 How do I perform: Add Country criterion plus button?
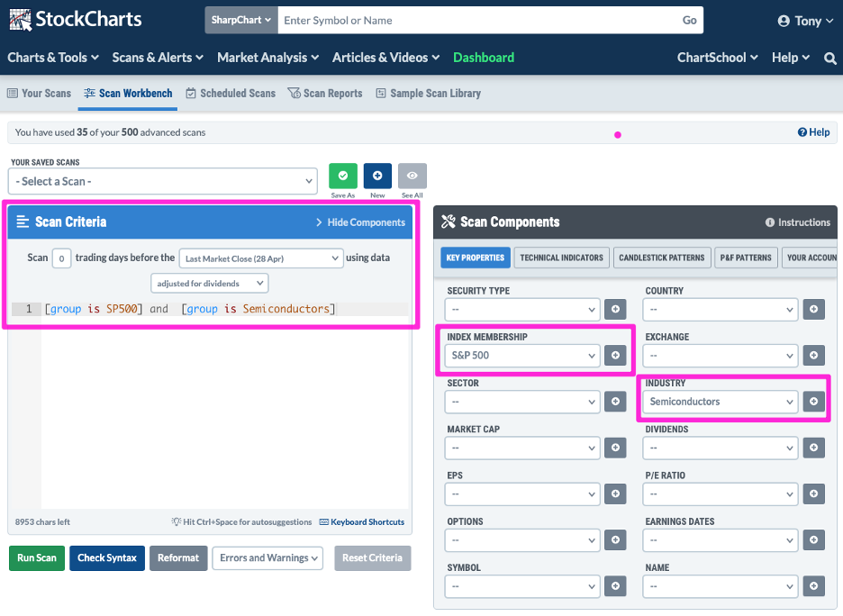814,309
